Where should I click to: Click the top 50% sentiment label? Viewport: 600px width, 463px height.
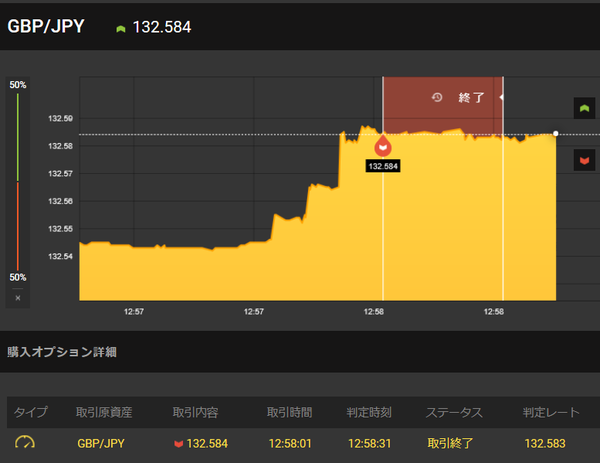[x=18, y=85]
